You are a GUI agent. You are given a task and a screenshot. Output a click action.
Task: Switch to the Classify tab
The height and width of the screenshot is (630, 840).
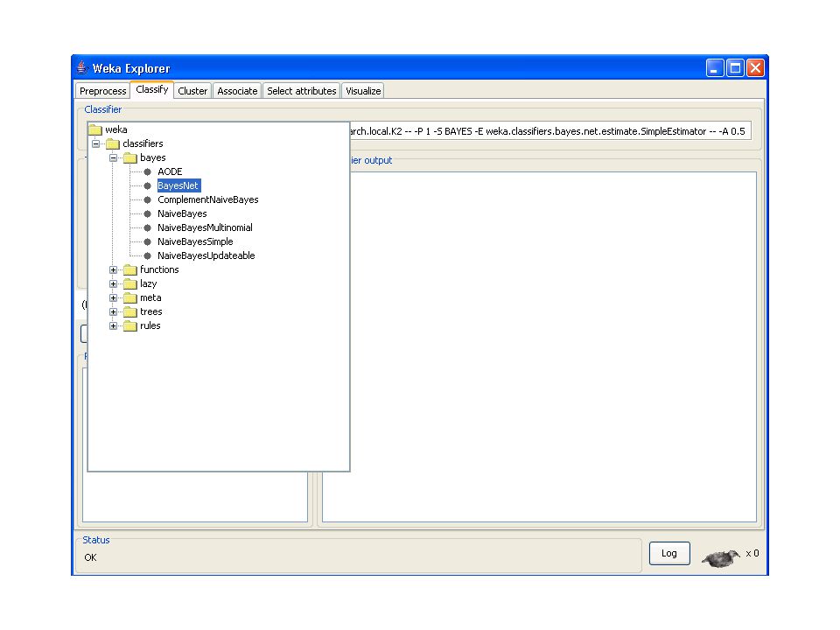(x=152, y=89)
